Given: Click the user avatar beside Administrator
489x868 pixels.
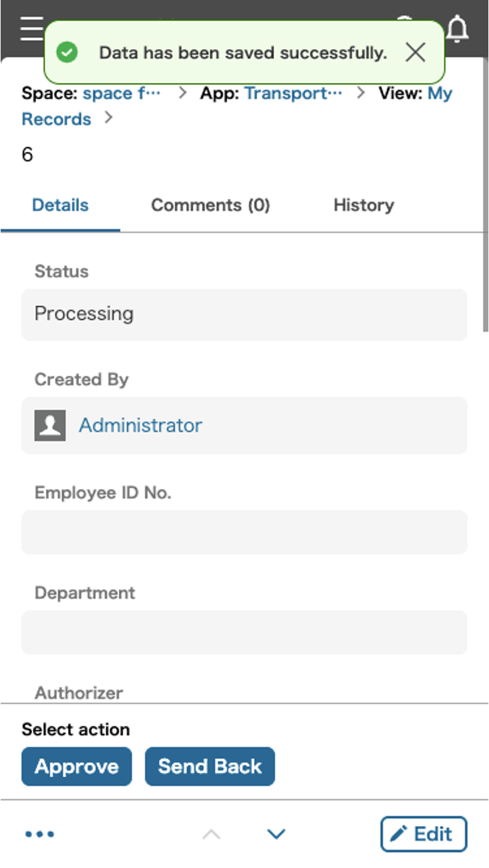Looking at the screenshot, I should tap(50, 425).
